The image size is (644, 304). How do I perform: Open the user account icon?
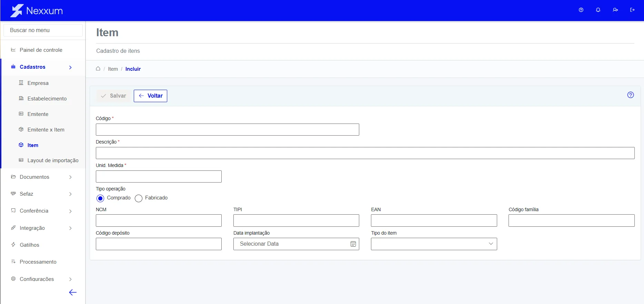[615, 10]
